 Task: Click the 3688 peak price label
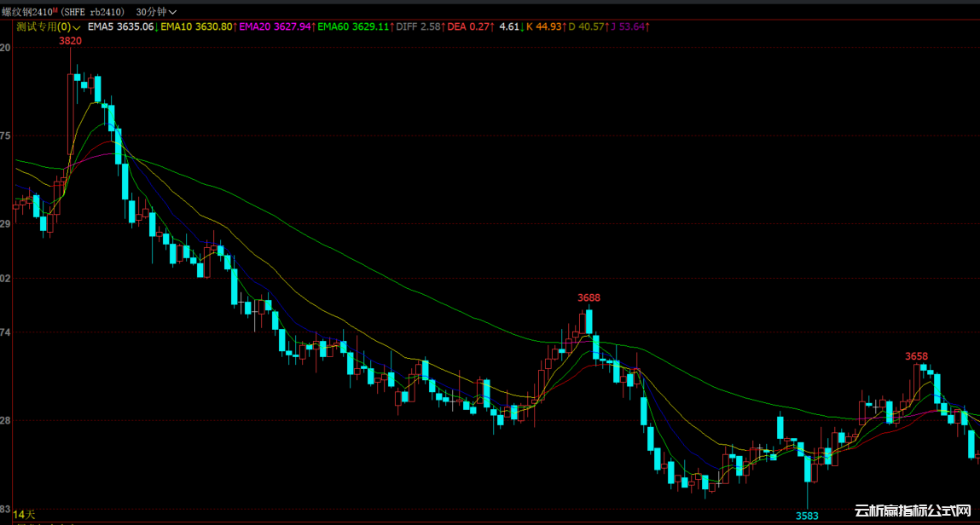pos(589,298)
